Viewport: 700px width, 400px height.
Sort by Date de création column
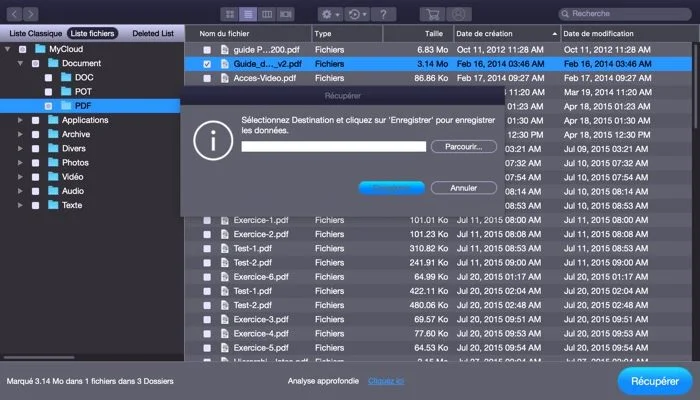(507, 33)
